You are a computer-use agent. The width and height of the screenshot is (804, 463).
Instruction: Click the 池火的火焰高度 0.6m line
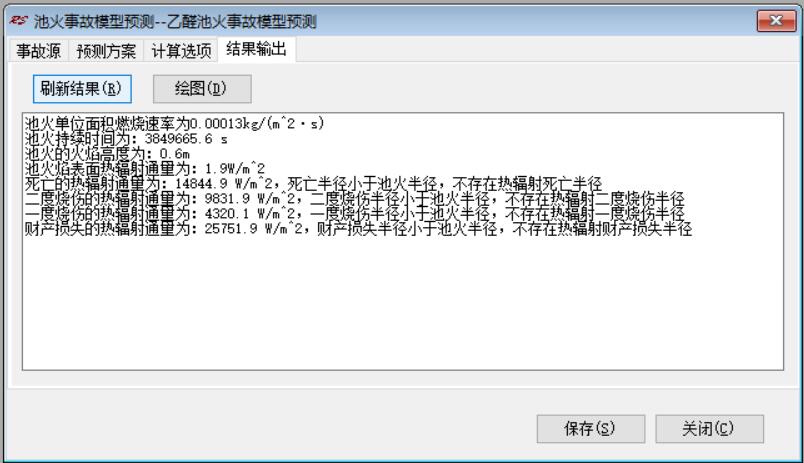107,153
